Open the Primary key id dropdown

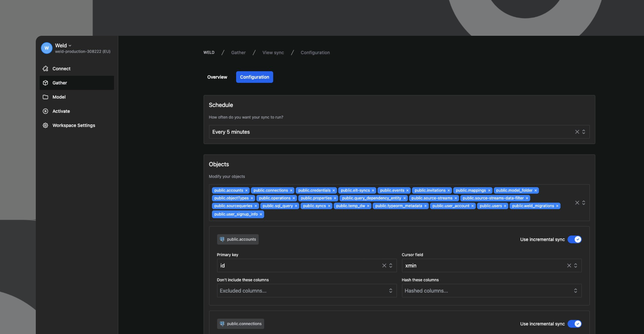coord(391,265)
